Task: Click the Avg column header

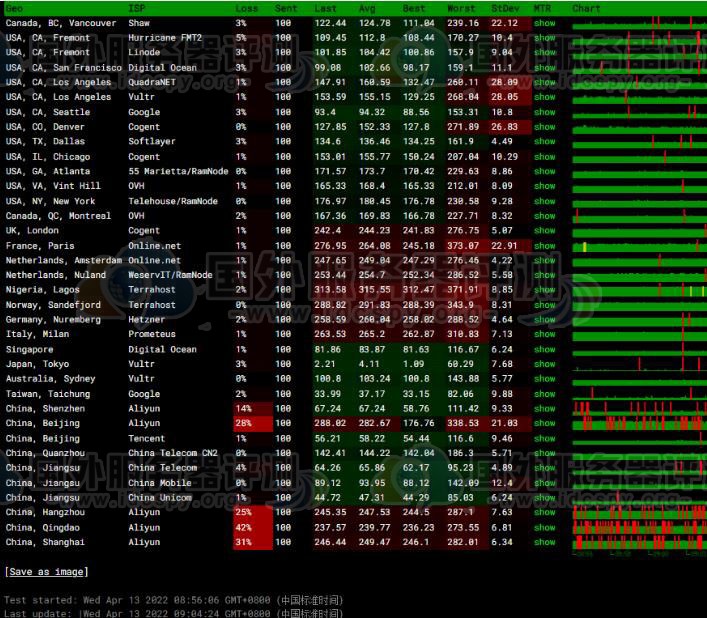Action: point(367,8)
